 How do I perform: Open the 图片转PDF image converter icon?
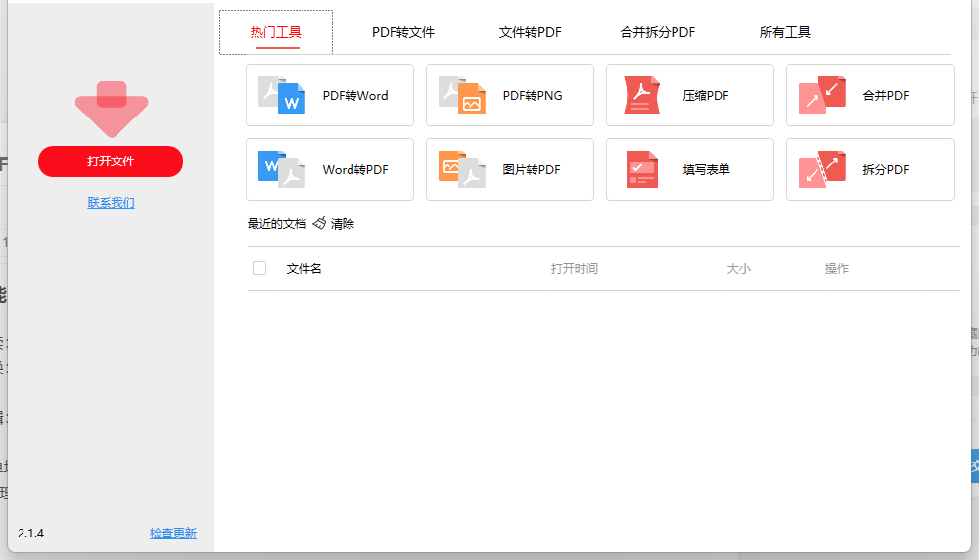(462, 169)
